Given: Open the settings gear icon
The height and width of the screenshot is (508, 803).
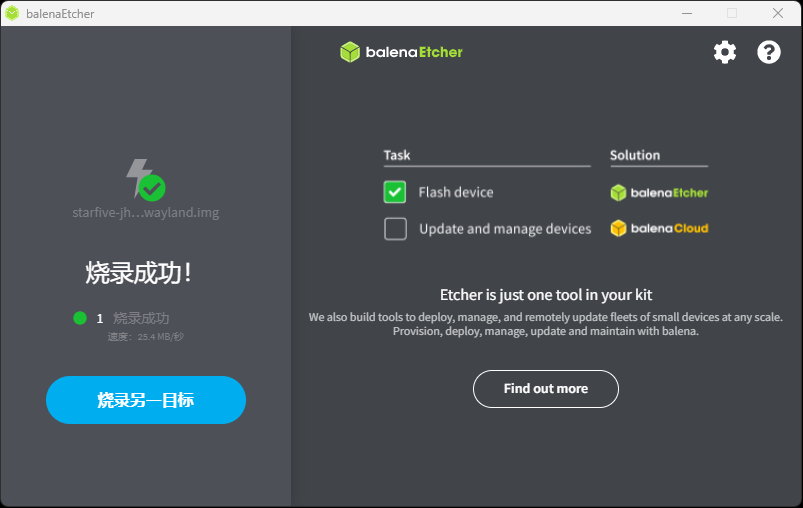Looking at the screenshot, I should pos(725,52).
